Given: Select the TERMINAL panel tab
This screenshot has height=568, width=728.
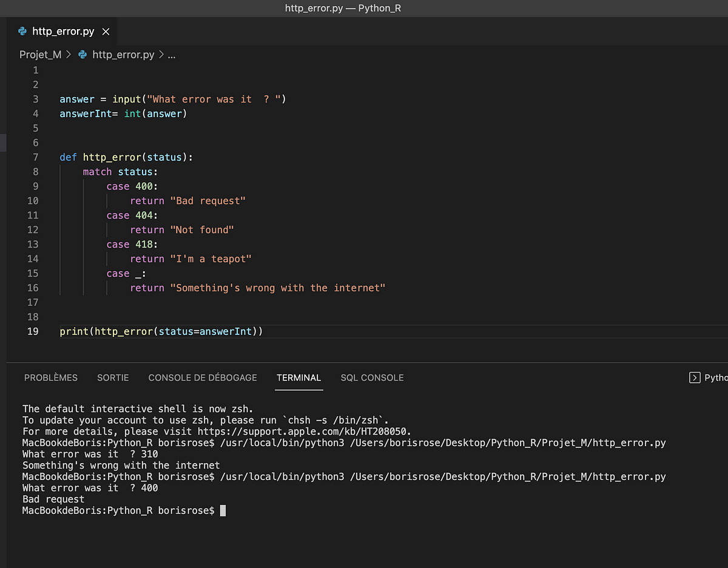Looking at the screenshot, I should pos(298,377).
